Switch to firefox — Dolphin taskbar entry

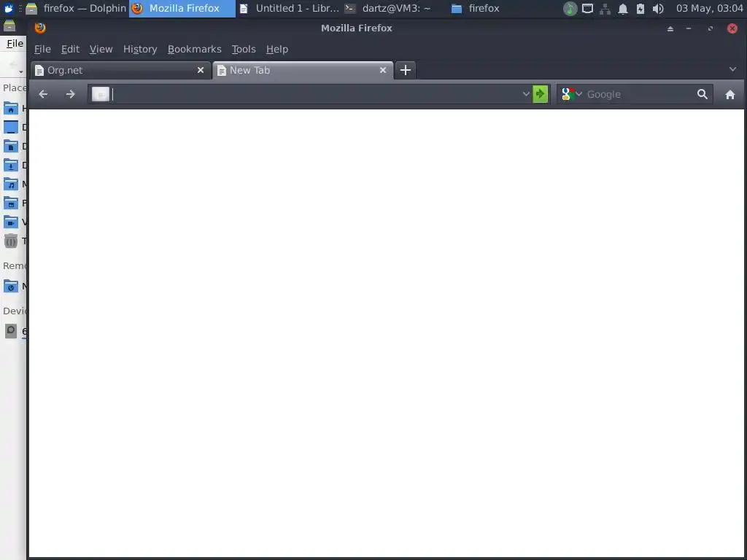click(76, 8)
